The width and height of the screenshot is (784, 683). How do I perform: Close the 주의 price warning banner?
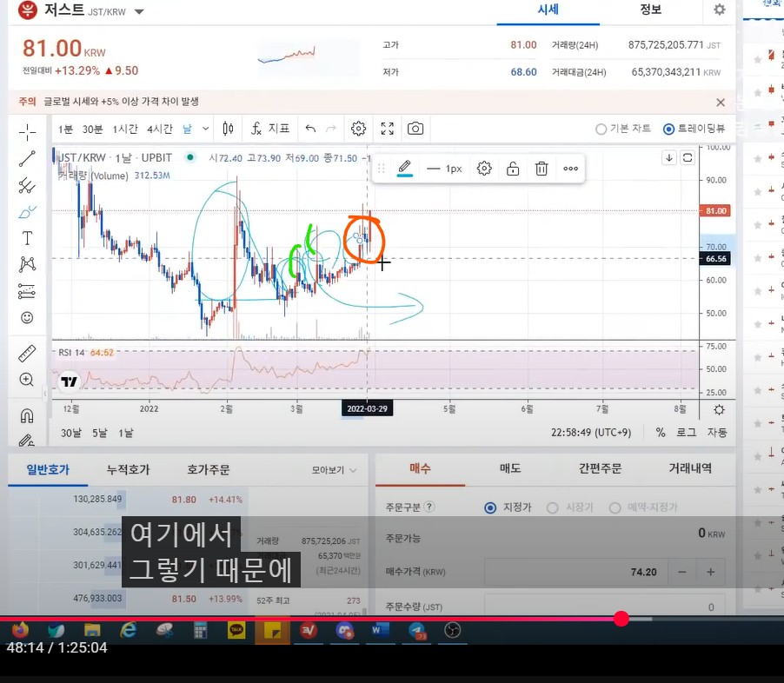click(x=721, y=103)
